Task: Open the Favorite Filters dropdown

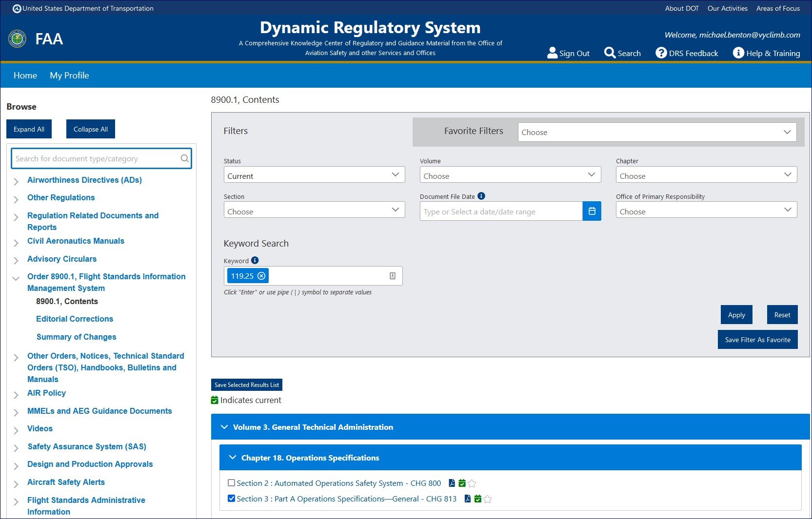Action: pyautogui.click(x=657, y=132)
